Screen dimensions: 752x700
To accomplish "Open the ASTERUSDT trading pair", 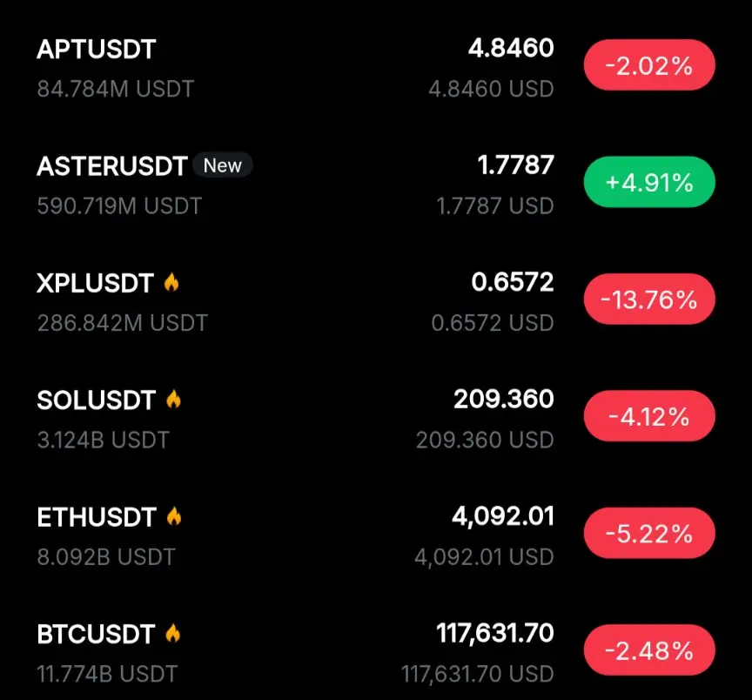I will tap(376, 185).
